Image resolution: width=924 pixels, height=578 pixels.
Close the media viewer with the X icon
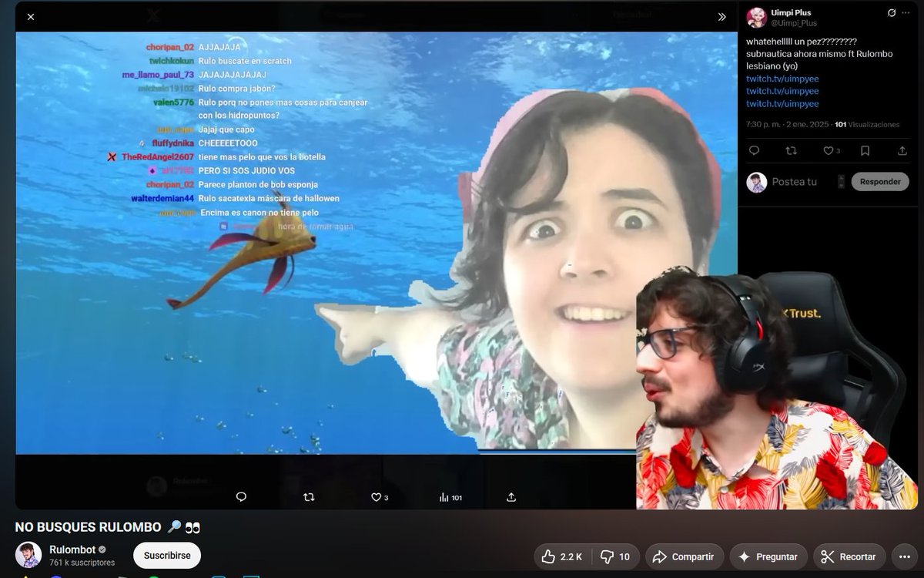[x=31, y=16]
